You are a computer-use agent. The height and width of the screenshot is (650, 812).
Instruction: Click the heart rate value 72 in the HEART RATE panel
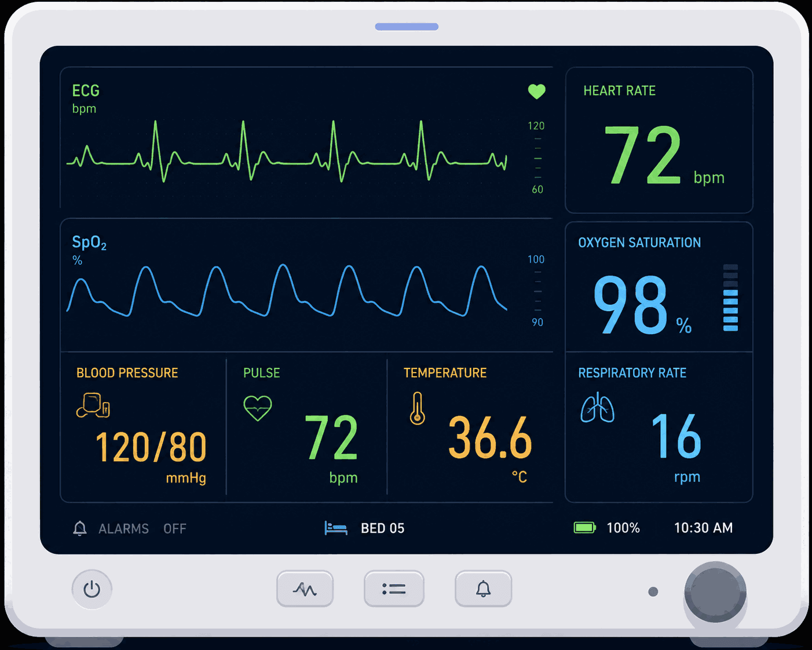pyautogui.click(x=643, y=155)
